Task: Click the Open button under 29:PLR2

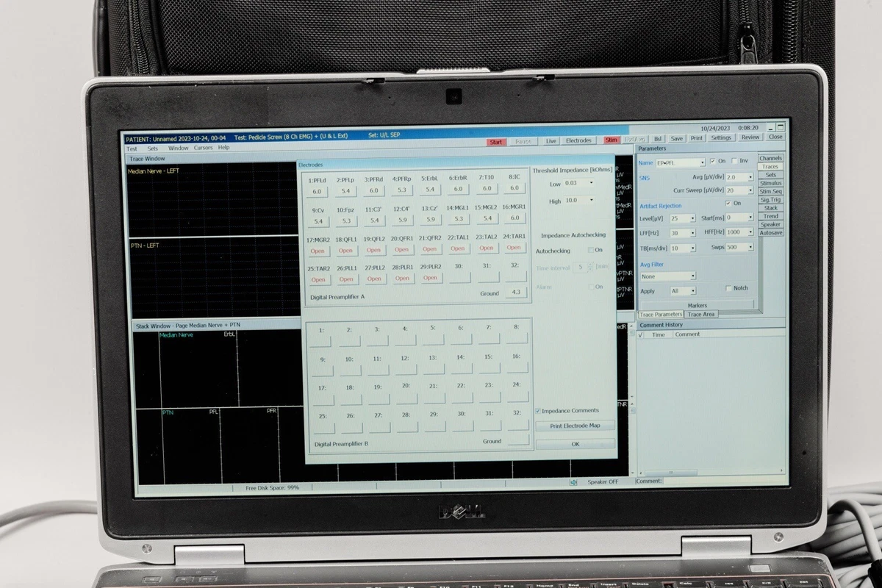Action: coord(431,278)
